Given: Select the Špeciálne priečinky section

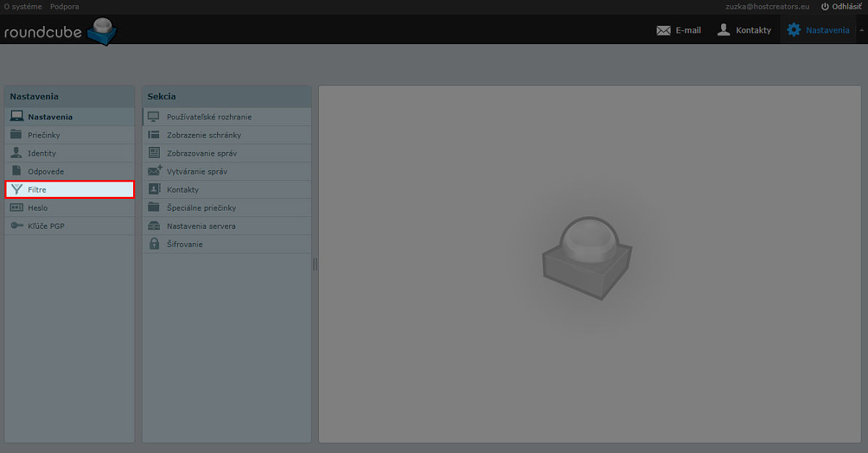Looking at the screenshot, I should (227, 208).
